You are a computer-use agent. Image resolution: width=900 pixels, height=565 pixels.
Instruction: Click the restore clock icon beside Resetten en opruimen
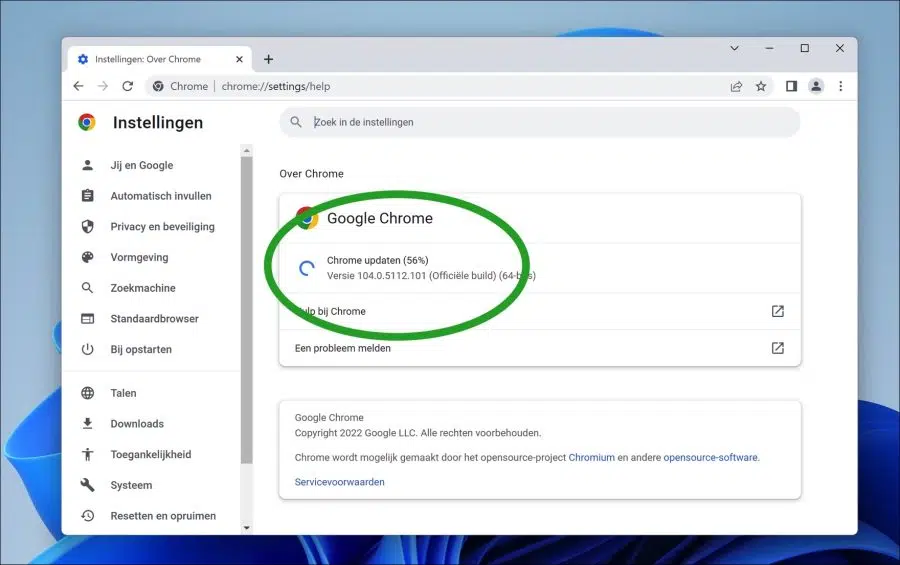(x=87, y=516)
